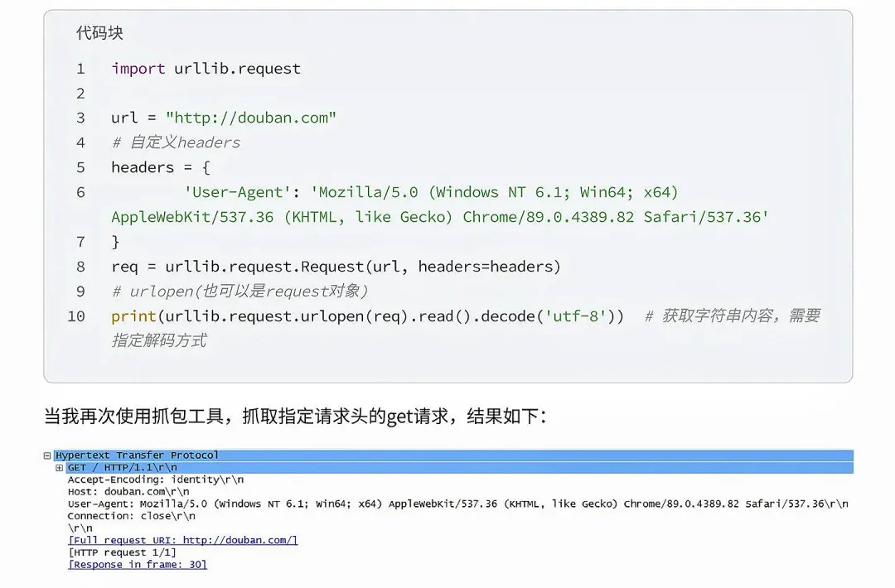Image resolution: width=895 pixels, height=588 pixels.
Task: Select the Host: douban.com line
Action: click(128, 492)
